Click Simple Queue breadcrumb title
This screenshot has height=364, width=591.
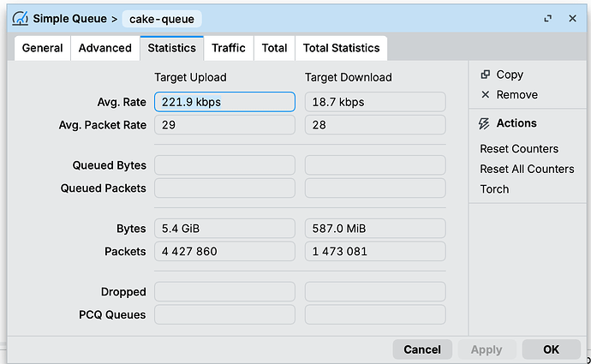[x=69, y=19]
